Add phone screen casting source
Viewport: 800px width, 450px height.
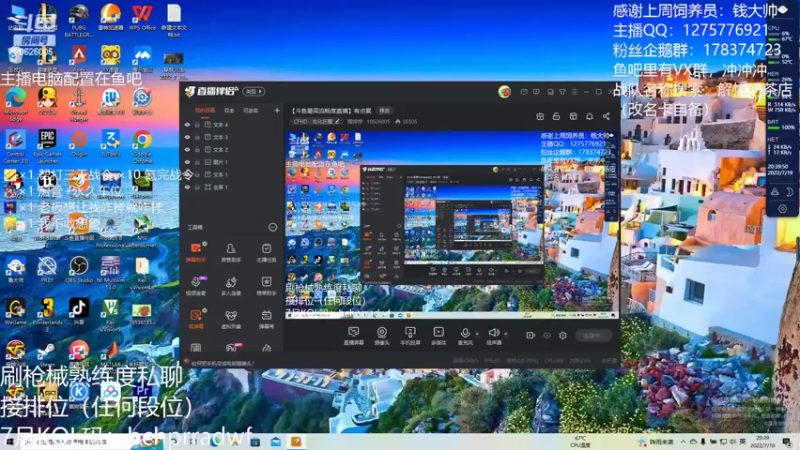coord(410,336)
